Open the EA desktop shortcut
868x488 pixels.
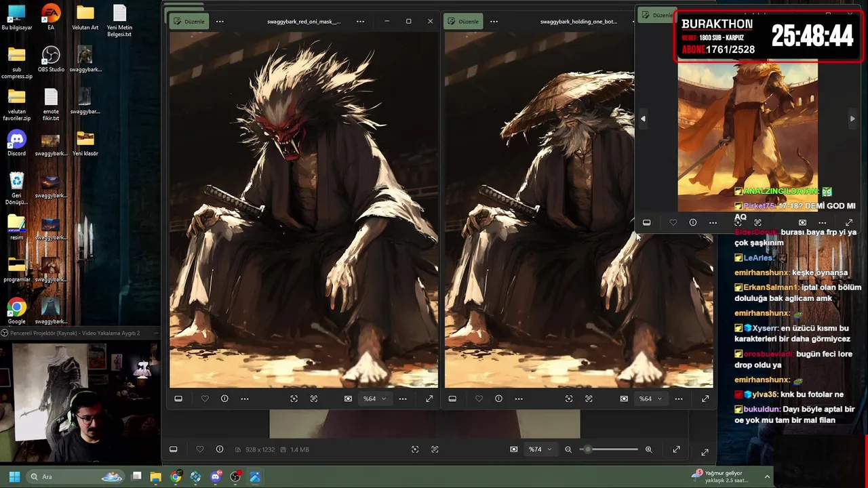pyautogui.click(x=51, y=17)
